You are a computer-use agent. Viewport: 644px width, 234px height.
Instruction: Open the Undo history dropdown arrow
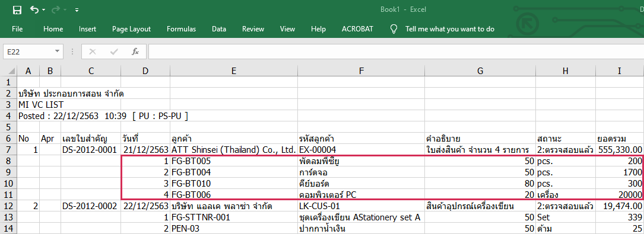click(44, 10)
